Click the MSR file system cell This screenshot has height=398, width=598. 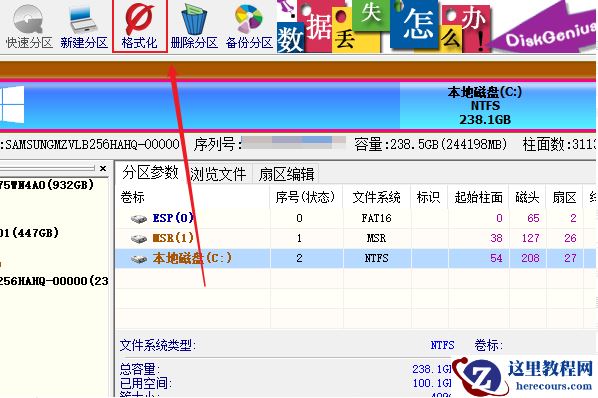point(376,238)
